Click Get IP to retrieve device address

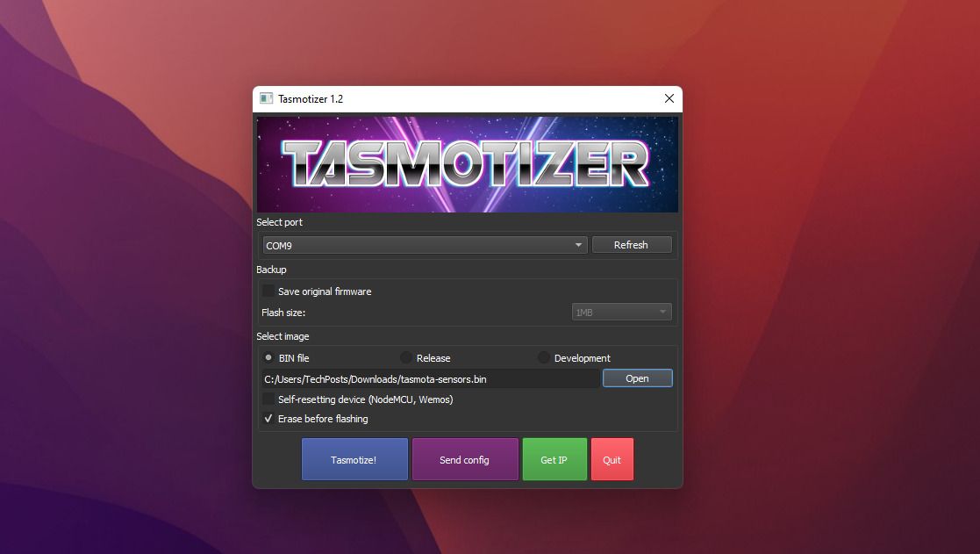(554, 458)
